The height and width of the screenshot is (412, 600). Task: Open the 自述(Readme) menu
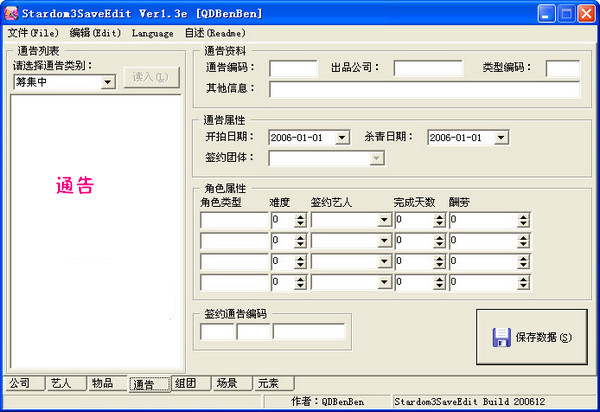point(215,33)
